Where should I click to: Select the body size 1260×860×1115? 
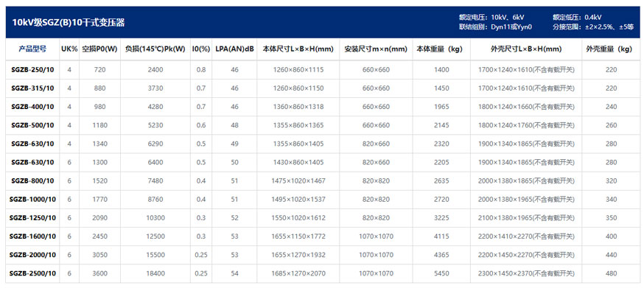[298, 70]
